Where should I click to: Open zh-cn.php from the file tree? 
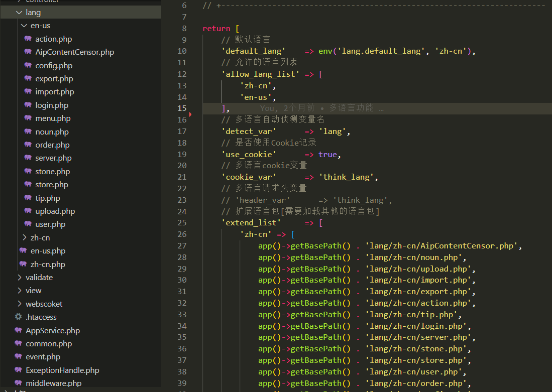(48, 265)
